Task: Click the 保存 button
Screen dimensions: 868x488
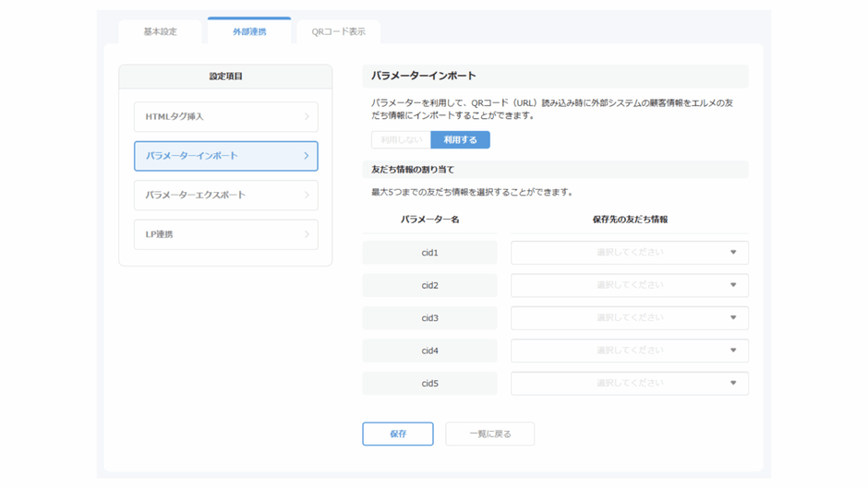Action: [x=398, y=434]
